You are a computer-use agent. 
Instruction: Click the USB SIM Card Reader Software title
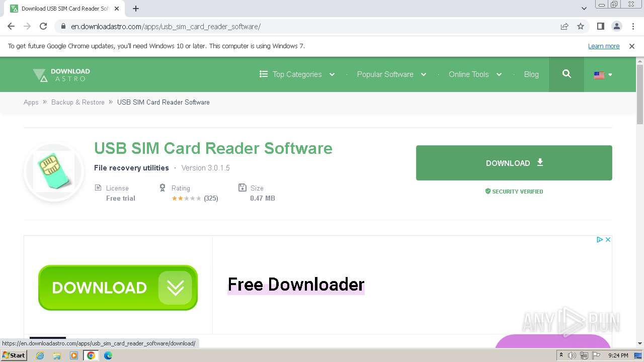tap(213, 148)
